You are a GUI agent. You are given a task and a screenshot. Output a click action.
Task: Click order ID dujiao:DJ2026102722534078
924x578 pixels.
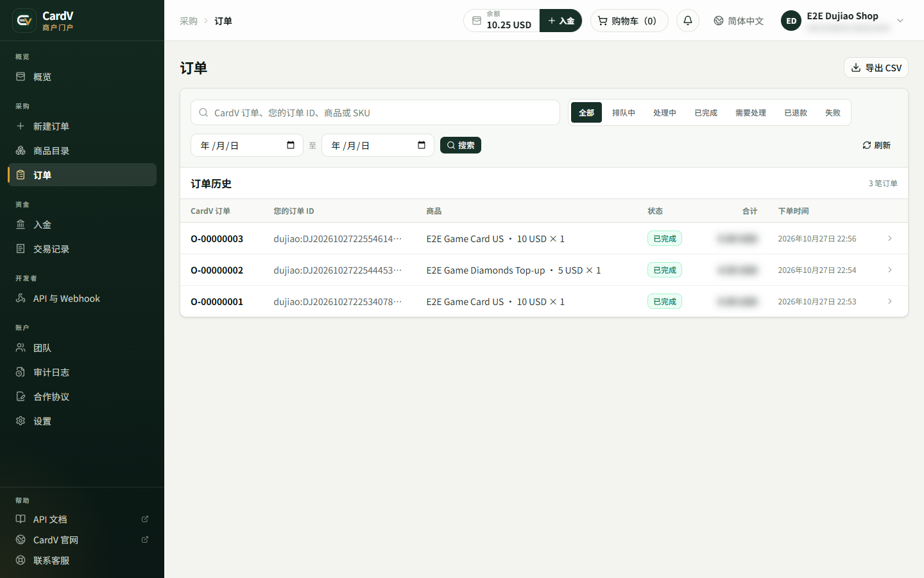tap(338, 301)
